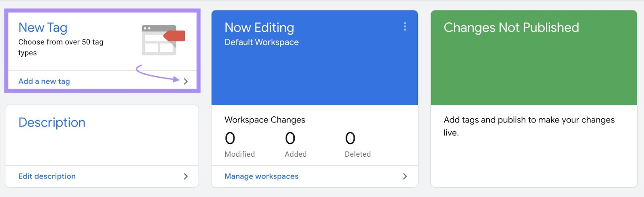Viewport: 644px width, 197px height.
Task: Click the chevron arrow beside Edit description
Action: pyautogui.click(x=186, y=176)
